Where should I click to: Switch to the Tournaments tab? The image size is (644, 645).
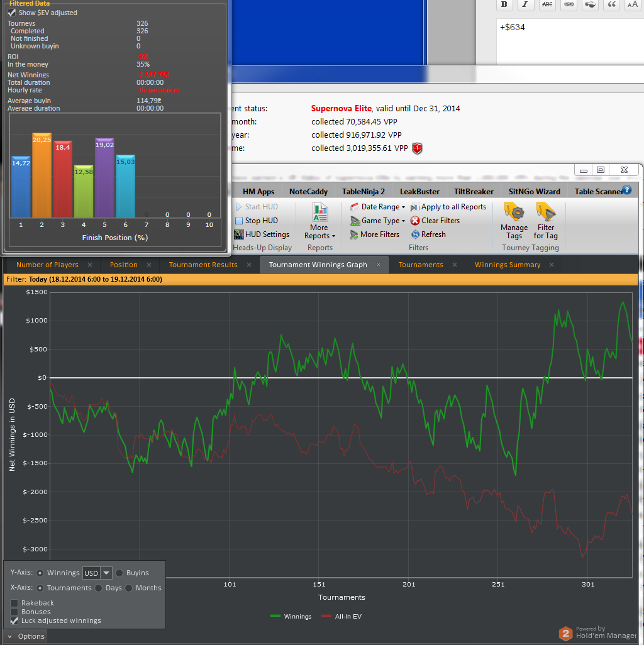pyautogui.click(x=421, y=265)
